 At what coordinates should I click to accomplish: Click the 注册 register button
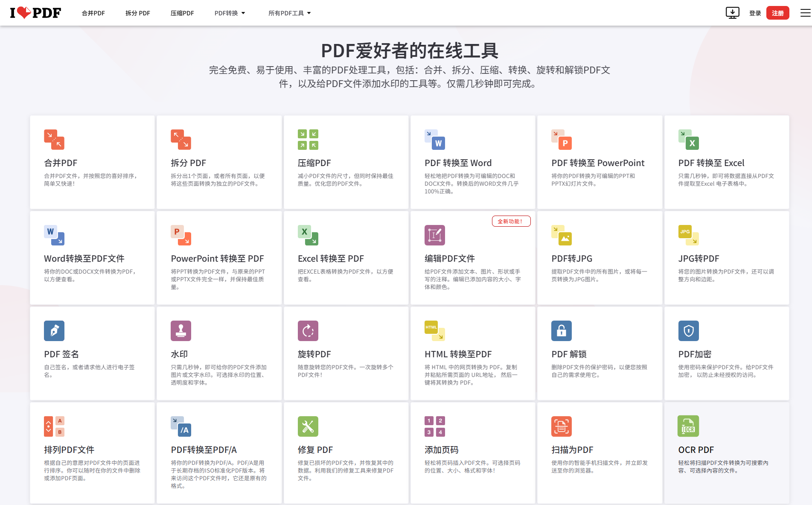(x=777, y=13)
